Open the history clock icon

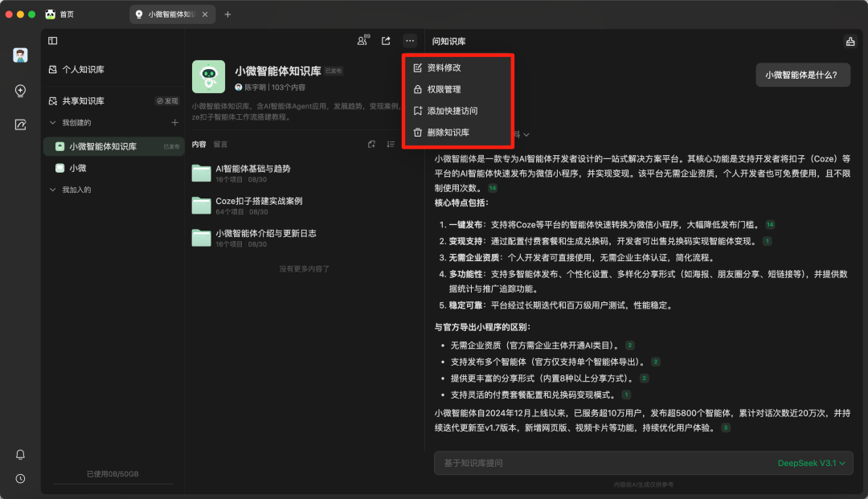pyautogui.click(x=21, y=478)
